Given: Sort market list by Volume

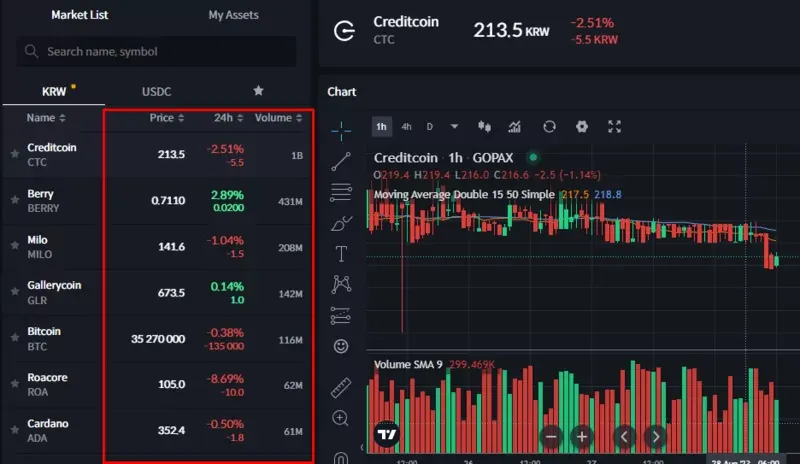Looking at the screenshot, I should coord(279,118).
